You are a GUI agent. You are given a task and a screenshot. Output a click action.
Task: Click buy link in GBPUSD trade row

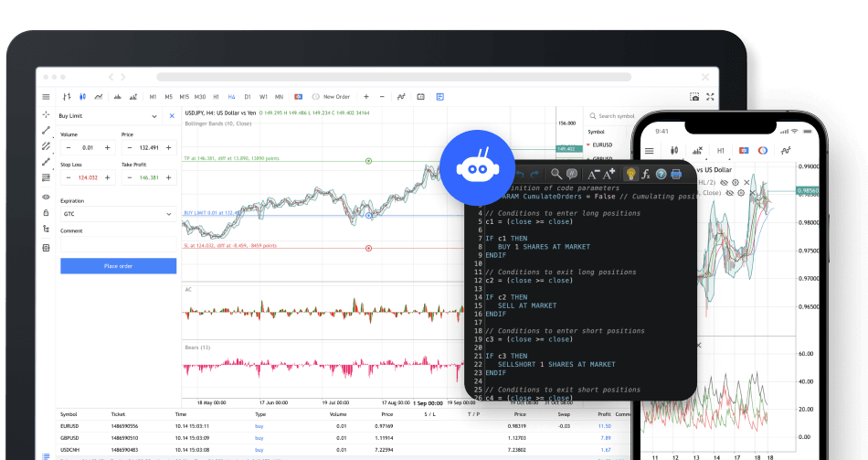point(259,438)
